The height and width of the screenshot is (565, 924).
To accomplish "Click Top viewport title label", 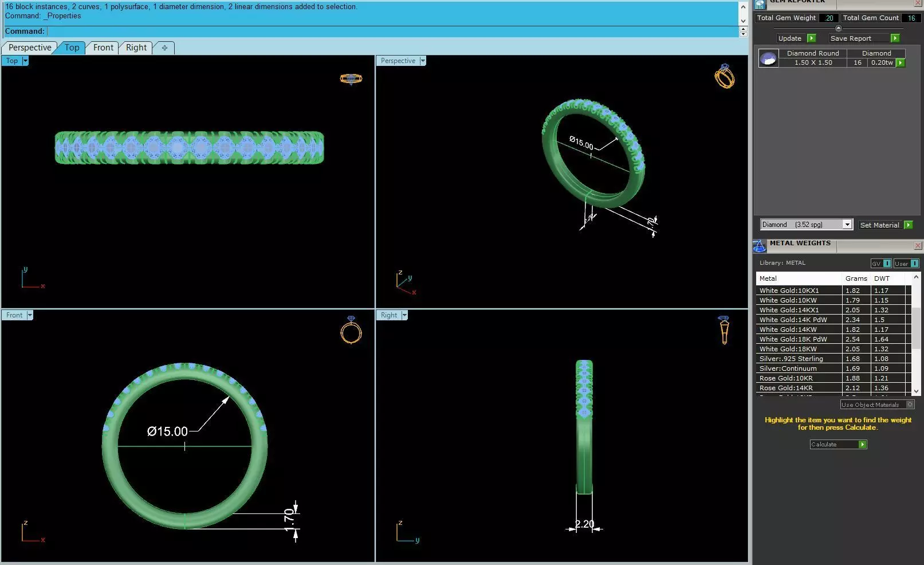I will (x=12, y=61).
